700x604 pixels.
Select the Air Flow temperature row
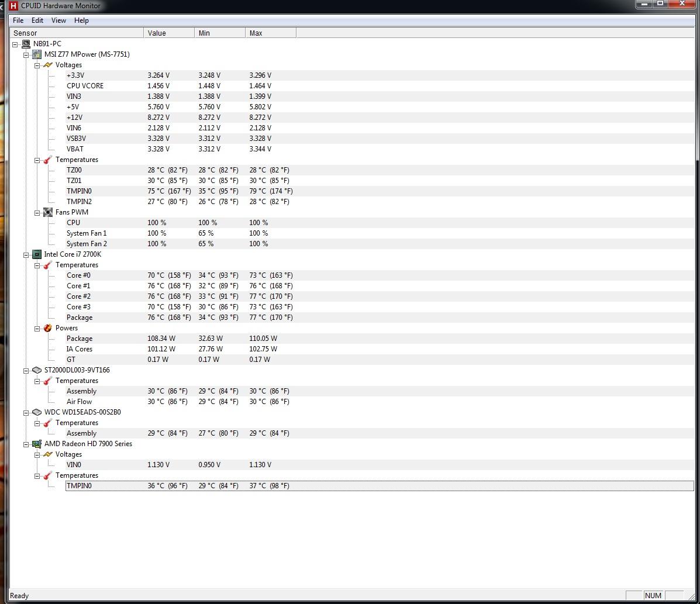click(x=380, y=402)
